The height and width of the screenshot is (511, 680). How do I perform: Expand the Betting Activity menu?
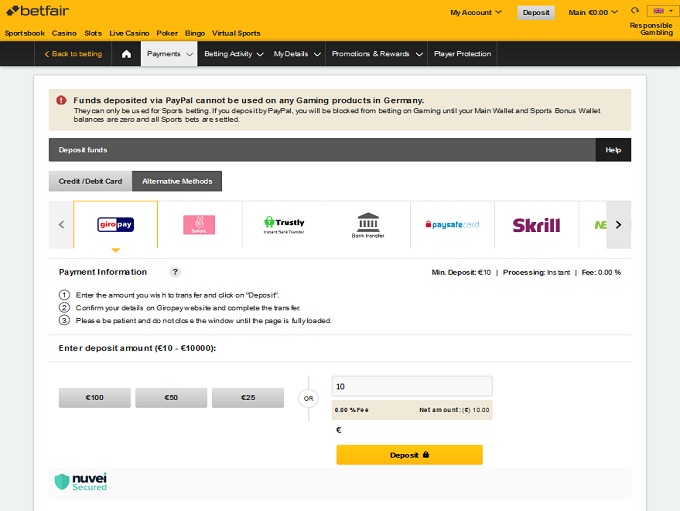point(234,54)
